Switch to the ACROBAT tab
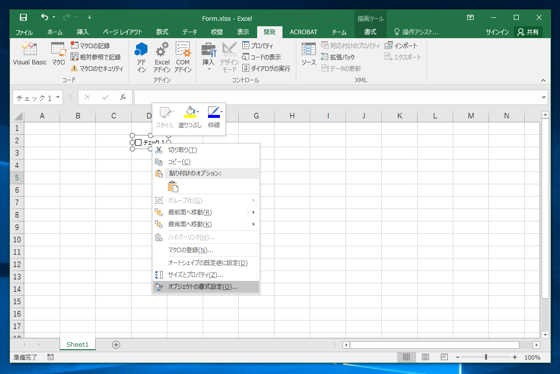 tap(303, 32)
